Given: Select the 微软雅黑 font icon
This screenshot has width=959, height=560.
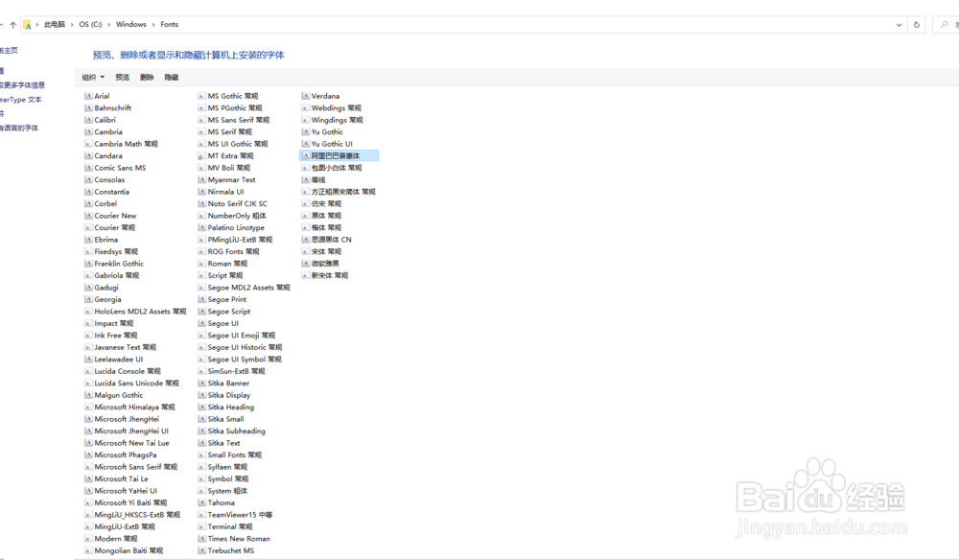Looking at the screenshot, I should tap(306, 264).
